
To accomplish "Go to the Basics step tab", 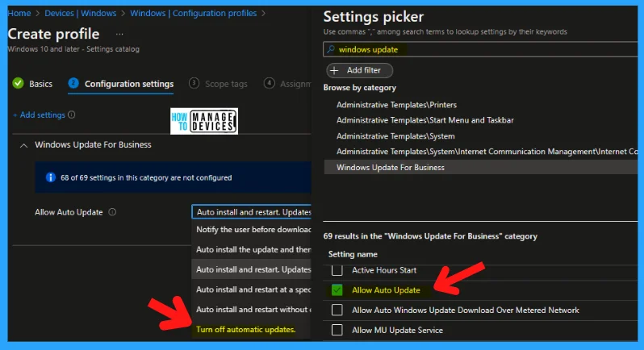I will click(x=33, y=84).
